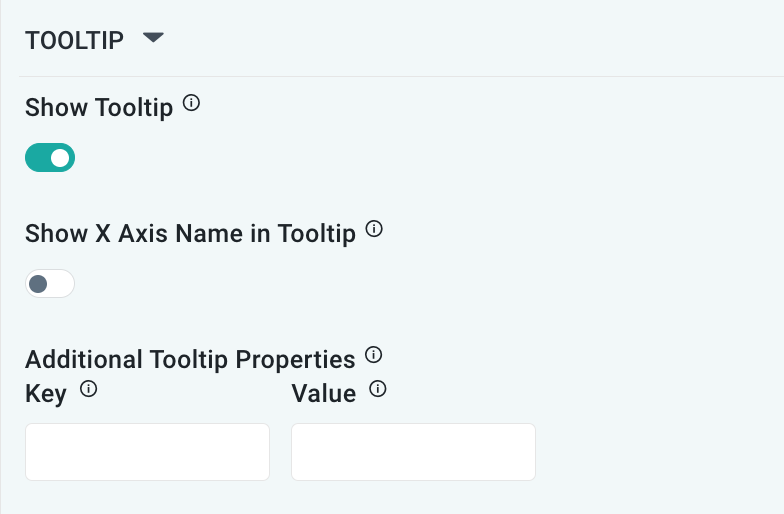
Task: Turn off the Show Tooltip switch
Action: pos(50,158)
